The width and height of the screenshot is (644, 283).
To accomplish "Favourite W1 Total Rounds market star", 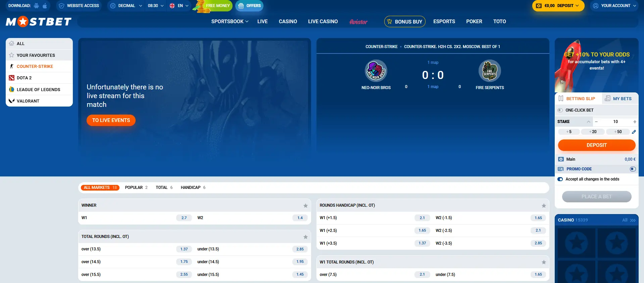I will tap(544, 262).
